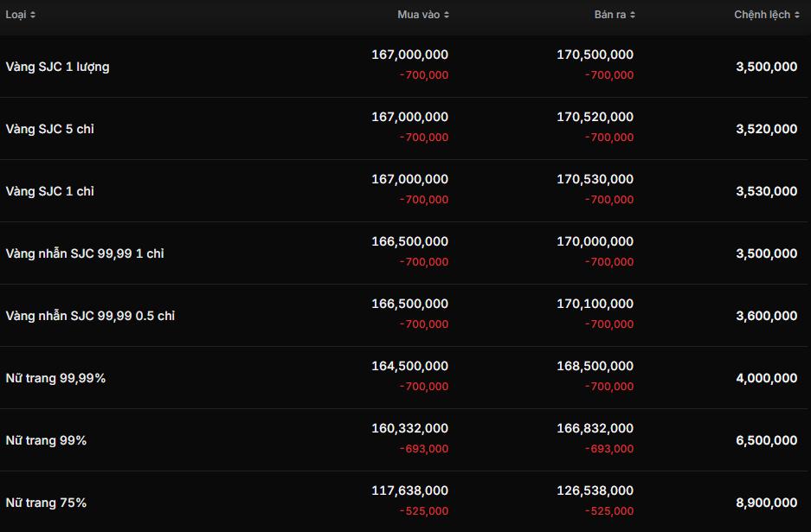The height and width of the screenshot is (532, 811).
Task: Choose Vàng nhẫn SJC 99,99 0.5 chỉ
Action: click(90, 316)
